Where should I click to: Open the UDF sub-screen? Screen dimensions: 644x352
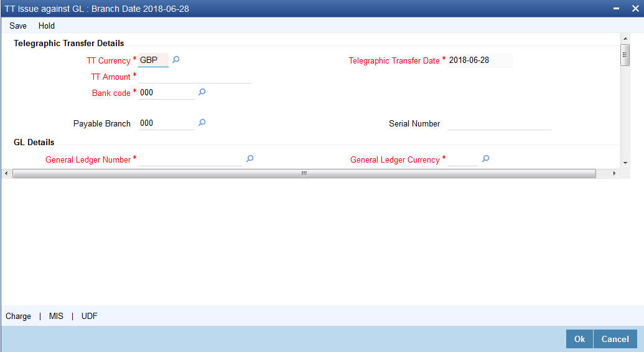click(x=89, y=316)
